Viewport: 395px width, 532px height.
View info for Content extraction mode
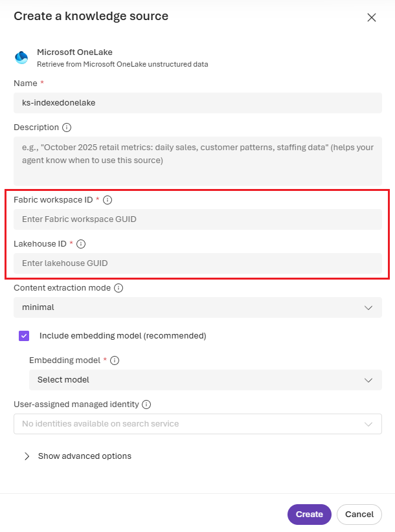click(118, 288)
